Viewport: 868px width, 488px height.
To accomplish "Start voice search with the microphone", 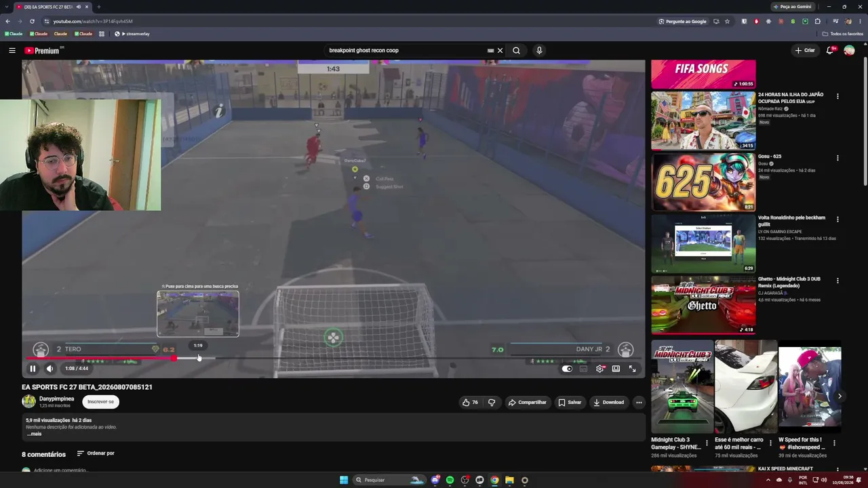I will click(539, 50).
